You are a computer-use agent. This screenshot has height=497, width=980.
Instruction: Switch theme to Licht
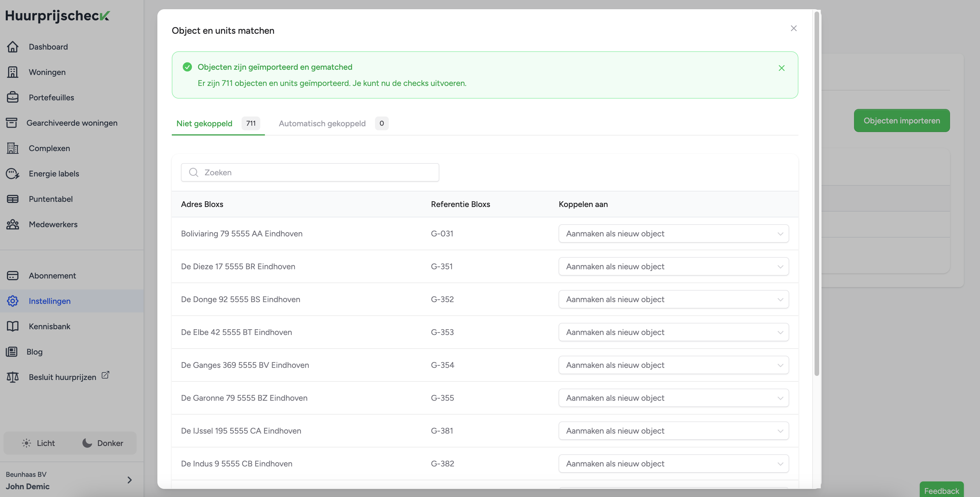(x=38, y=443)
